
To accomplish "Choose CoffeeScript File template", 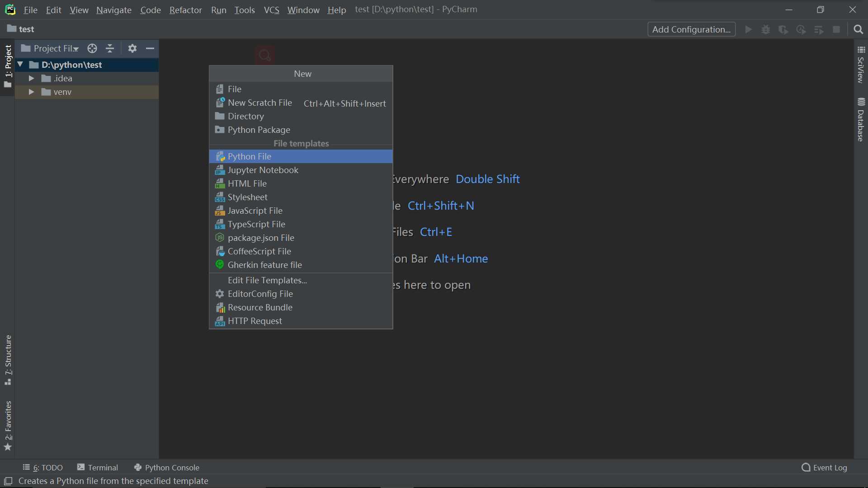I will 301,251.
